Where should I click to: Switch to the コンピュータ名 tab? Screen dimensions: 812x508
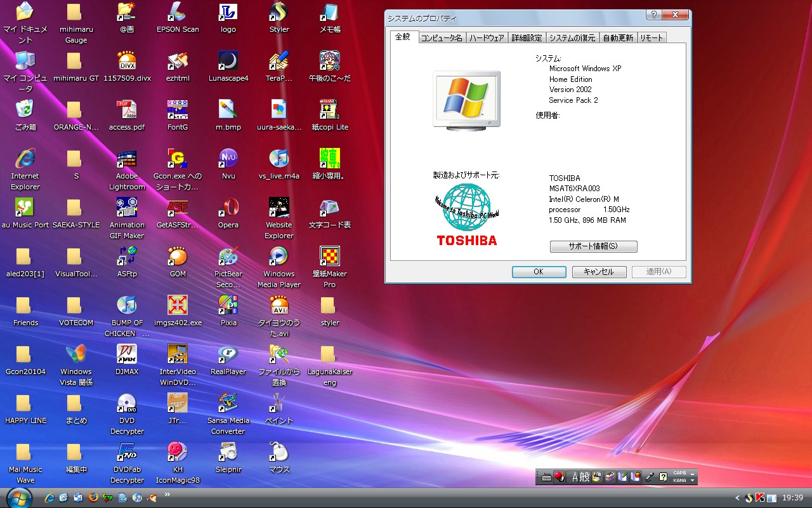[442, 38]
